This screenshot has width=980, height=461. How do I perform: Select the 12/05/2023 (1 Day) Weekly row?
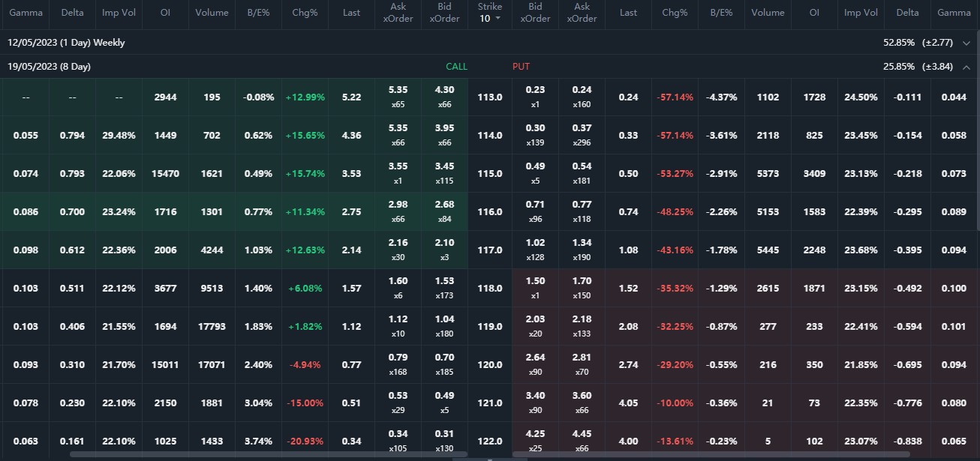click(x=66, y=43)
